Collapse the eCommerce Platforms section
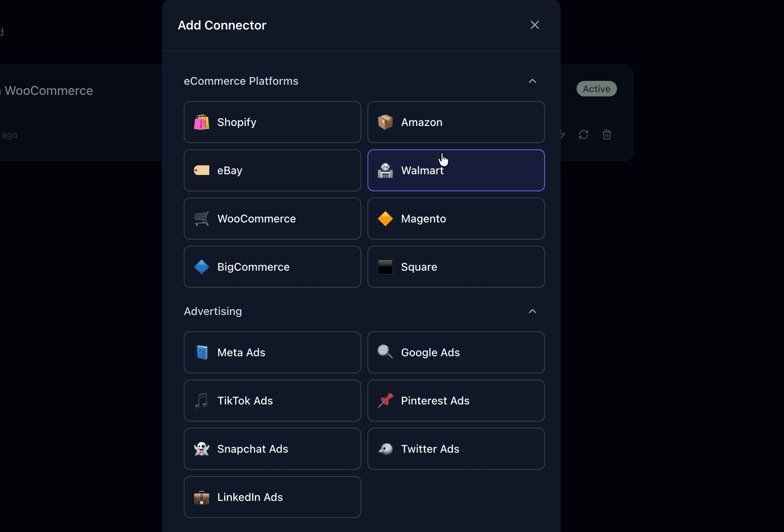Image resolution: width=784 pixels, height=532 pixels. click(x=532, y=81)
